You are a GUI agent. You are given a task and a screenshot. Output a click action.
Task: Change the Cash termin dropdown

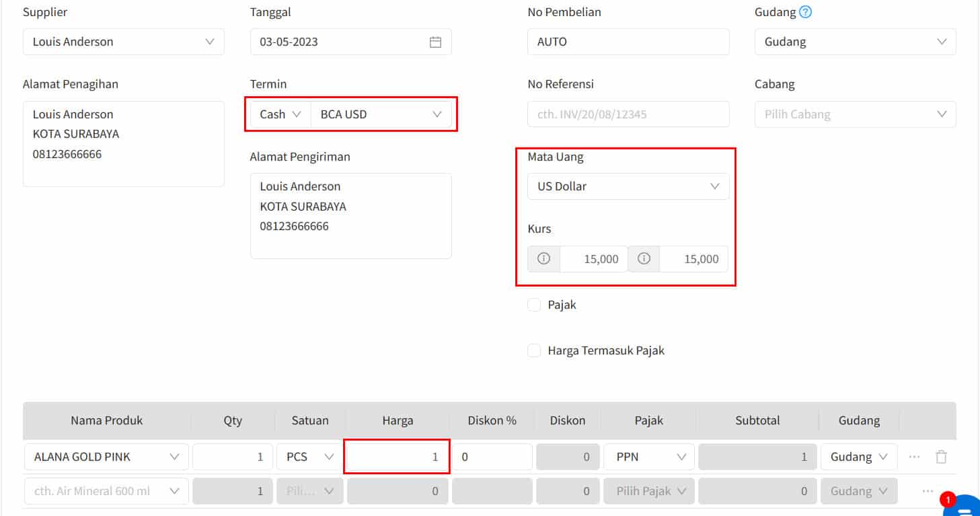pyautogui.click(x=280, y=114)
